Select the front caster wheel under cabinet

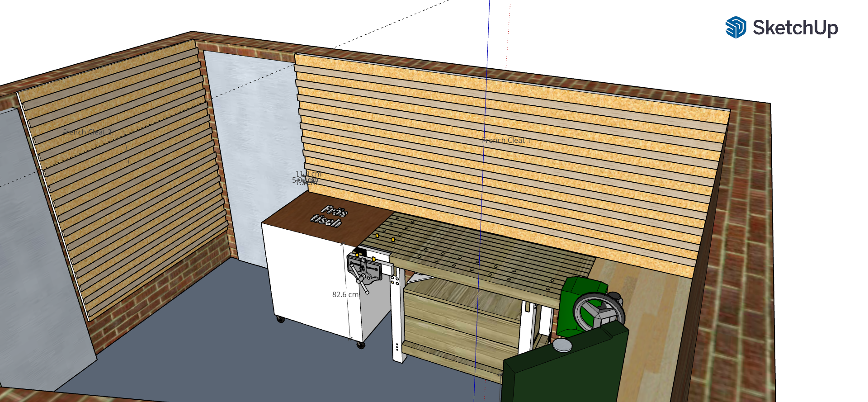[x=361, y=345]
